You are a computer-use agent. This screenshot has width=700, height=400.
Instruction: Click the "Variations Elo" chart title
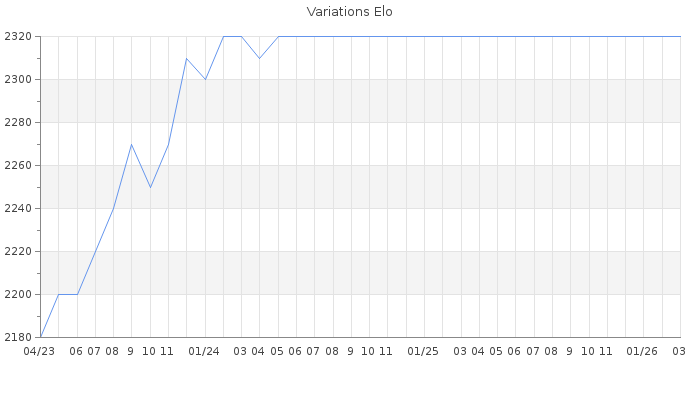pyautogui.click(x=349, y=12)
